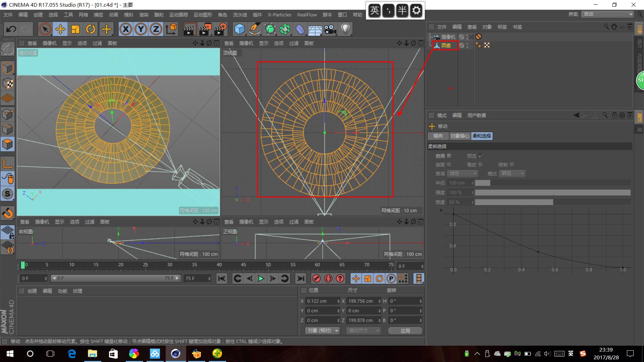The height and width of the screenshot is (362, 644).
Task: Add a Camera object icon
Action: [330, 29]
